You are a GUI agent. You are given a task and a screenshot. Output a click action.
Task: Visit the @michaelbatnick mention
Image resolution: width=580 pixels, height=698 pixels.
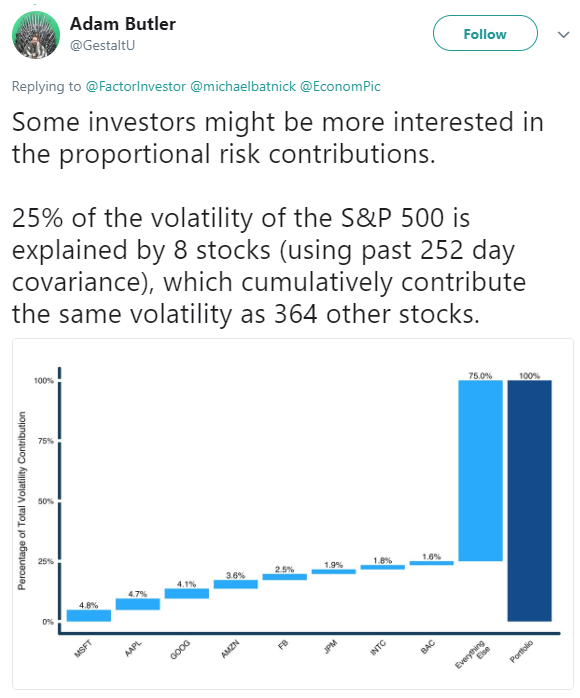(x=243, y=86)
